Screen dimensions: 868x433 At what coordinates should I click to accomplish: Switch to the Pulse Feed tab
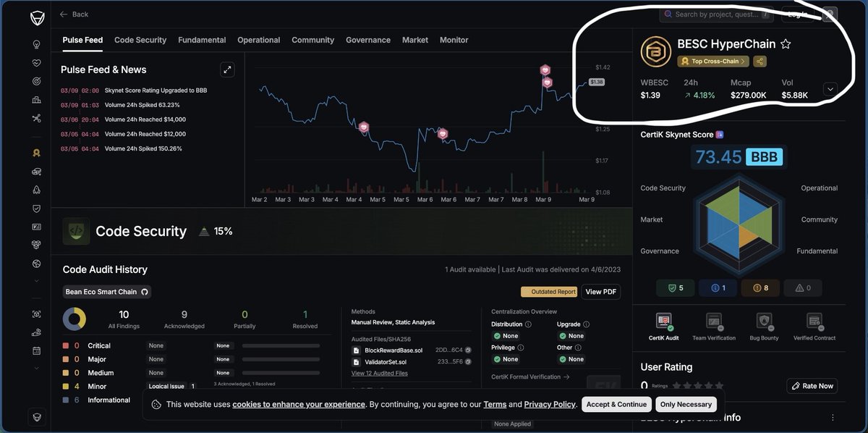tap(82, 40)
